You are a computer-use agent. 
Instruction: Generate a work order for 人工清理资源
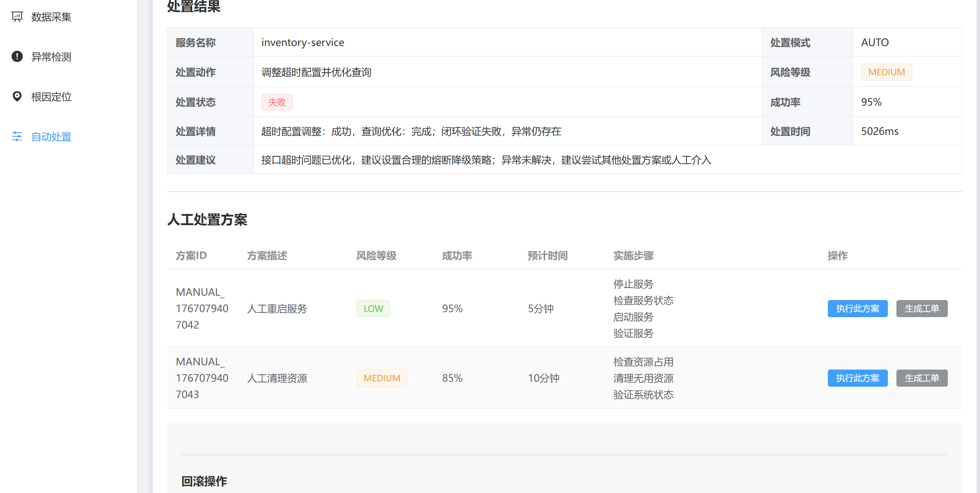click(x=922, y=378)
